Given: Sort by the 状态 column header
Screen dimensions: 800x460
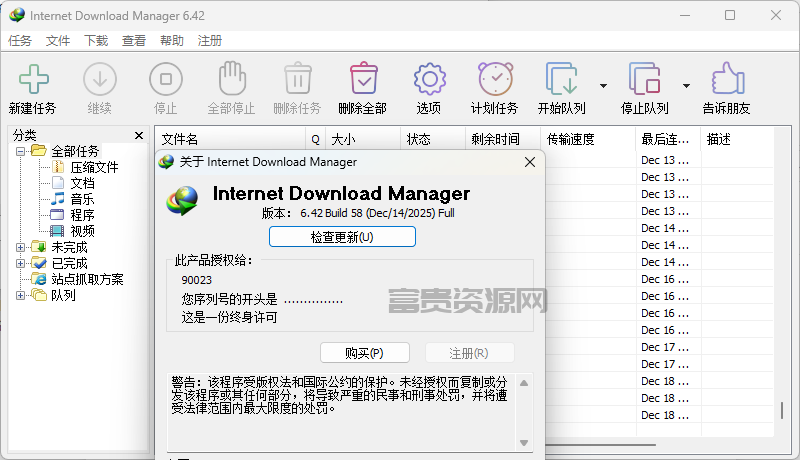Looking at the screenshot, I should (x=433, y=139).
